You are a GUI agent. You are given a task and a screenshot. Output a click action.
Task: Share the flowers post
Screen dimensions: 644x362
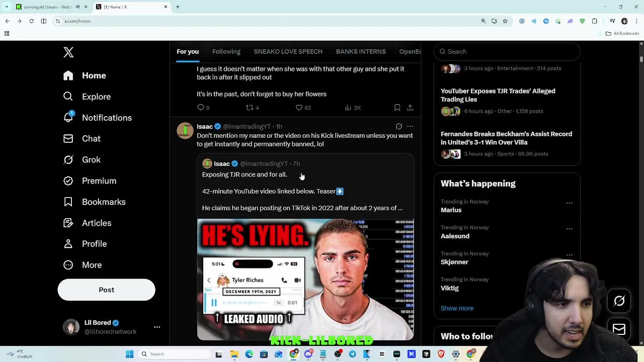point(410,108)
